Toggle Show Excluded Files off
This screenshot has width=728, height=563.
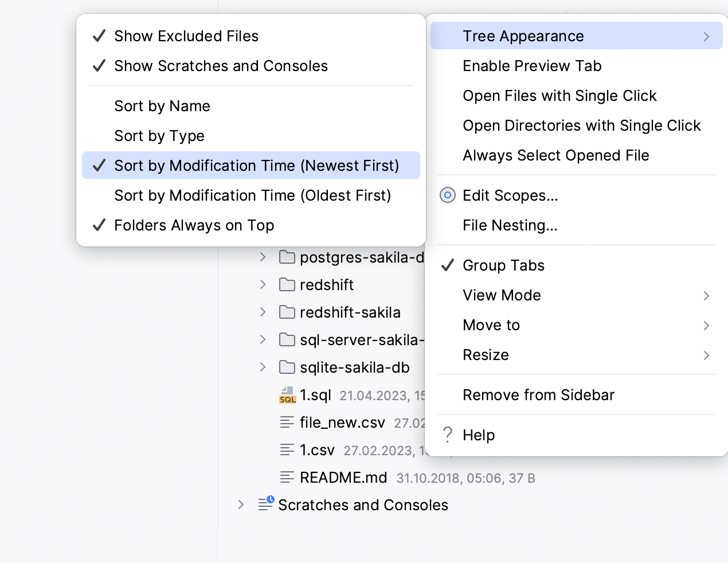point(186,36)
